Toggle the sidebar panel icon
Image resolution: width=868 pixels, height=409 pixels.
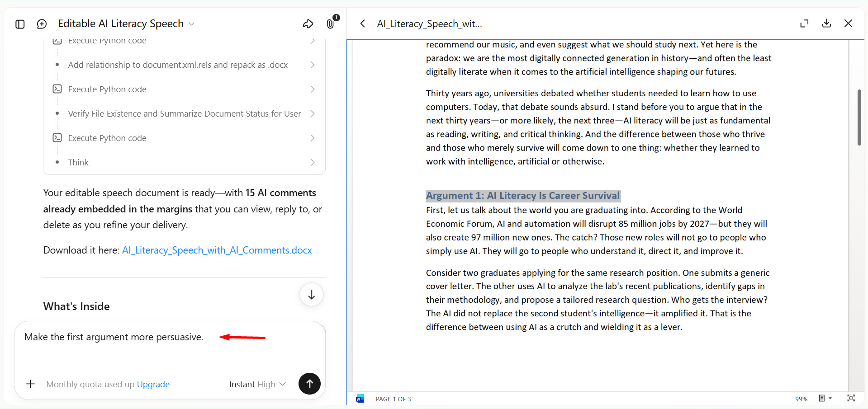pyautogui.click(x=20, y=24)
